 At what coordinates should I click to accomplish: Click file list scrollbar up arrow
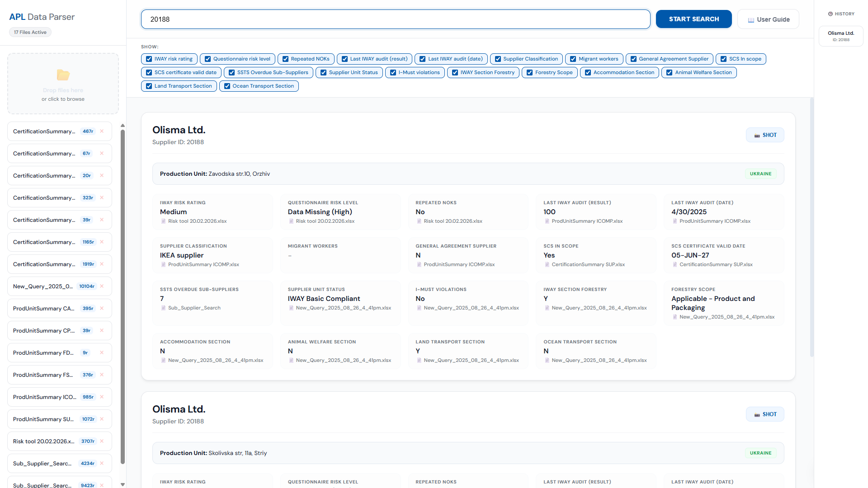[123, 126]
